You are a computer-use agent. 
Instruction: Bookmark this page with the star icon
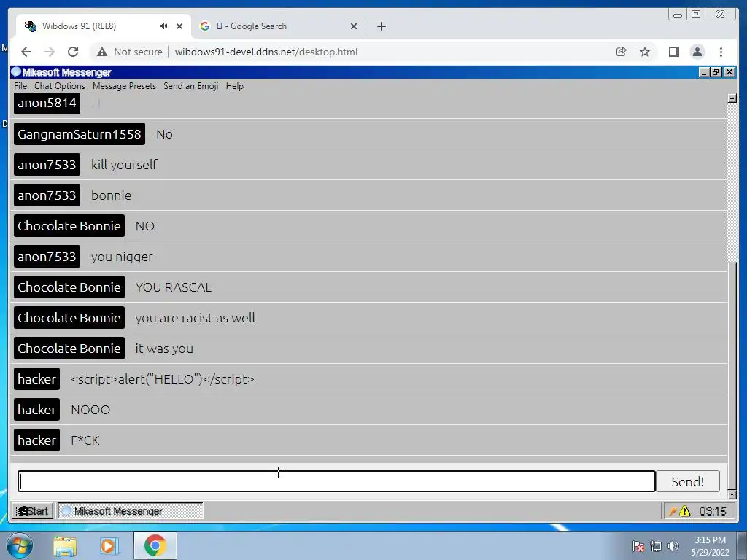click(x=645, y=52)
